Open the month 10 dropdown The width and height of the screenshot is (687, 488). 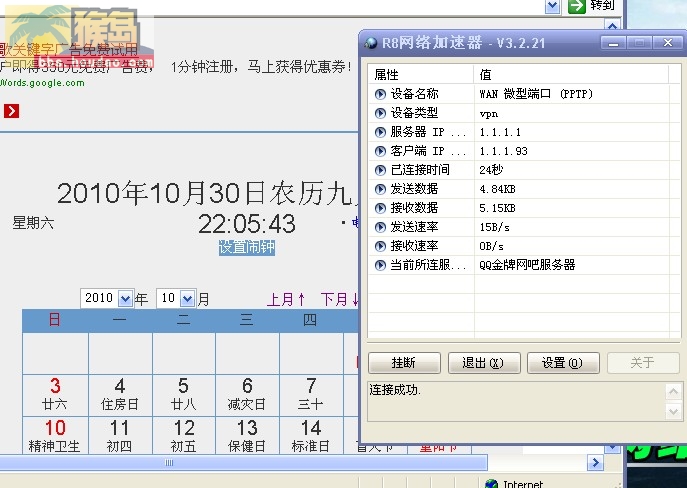[188, 299]
